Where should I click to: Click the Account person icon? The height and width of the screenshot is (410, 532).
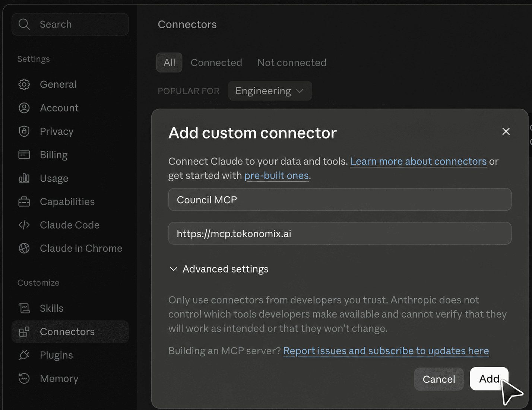24,108
